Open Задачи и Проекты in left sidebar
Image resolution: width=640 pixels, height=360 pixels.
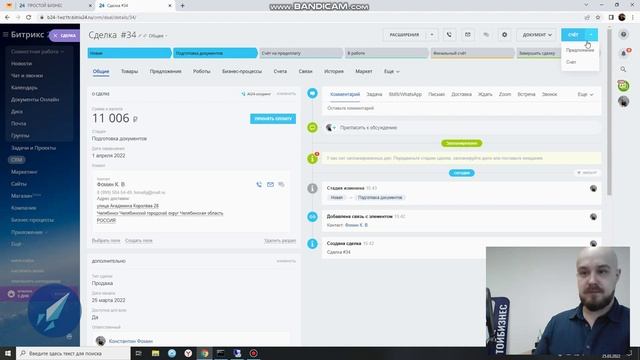click(x=33, y=148)
